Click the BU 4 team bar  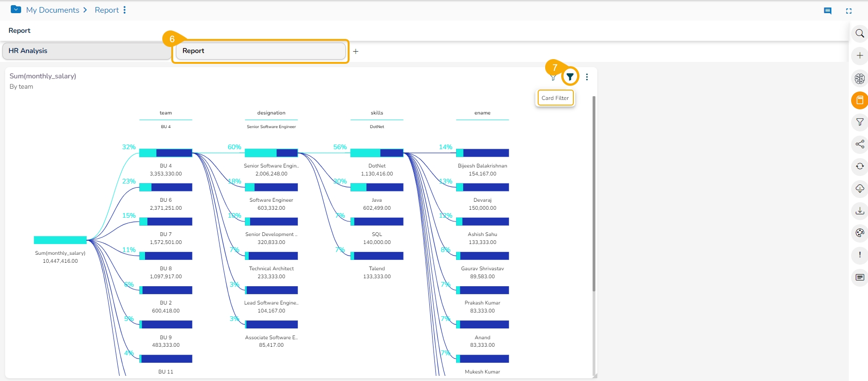tap(166, 153)
